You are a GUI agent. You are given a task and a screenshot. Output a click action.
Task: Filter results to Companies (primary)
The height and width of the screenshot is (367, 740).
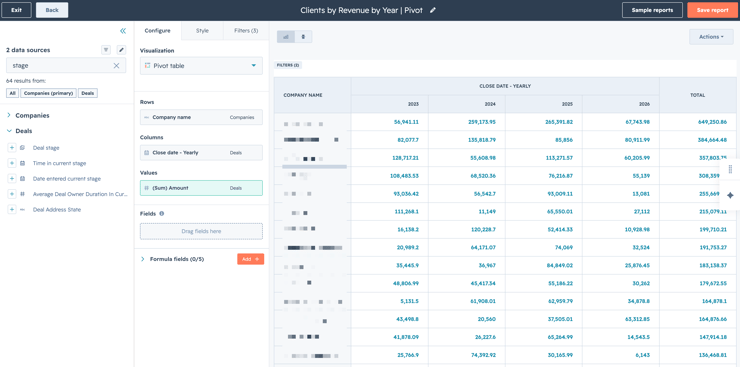49,93
